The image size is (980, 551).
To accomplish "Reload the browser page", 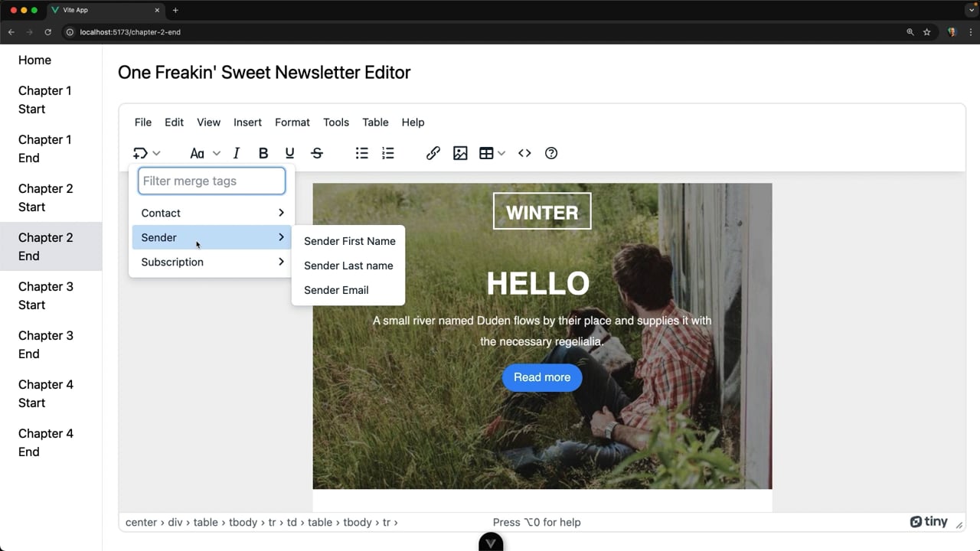I will click(47, 32).
